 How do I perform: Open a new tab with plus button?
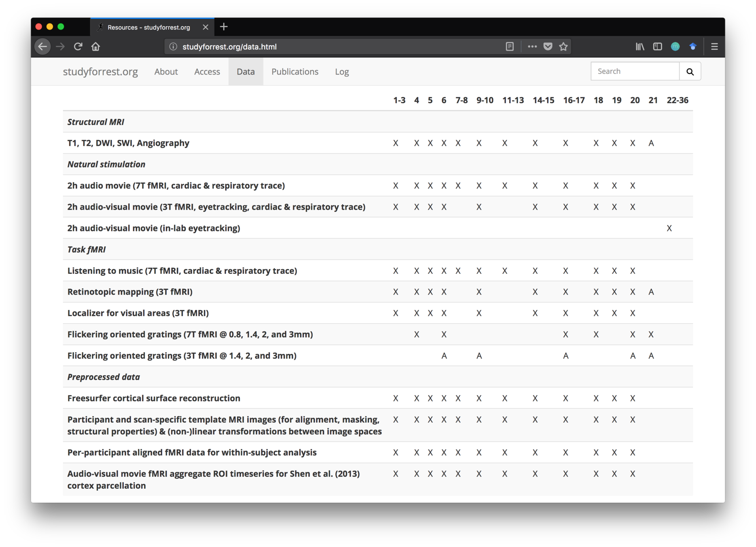[224, 27]
